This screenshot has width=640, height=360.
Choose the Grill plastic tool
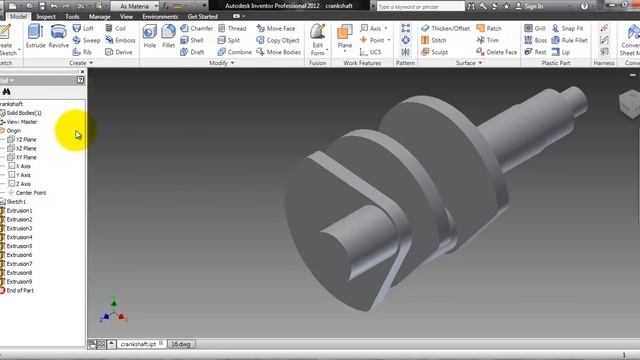pyautogui.click(x=535, y=28)
